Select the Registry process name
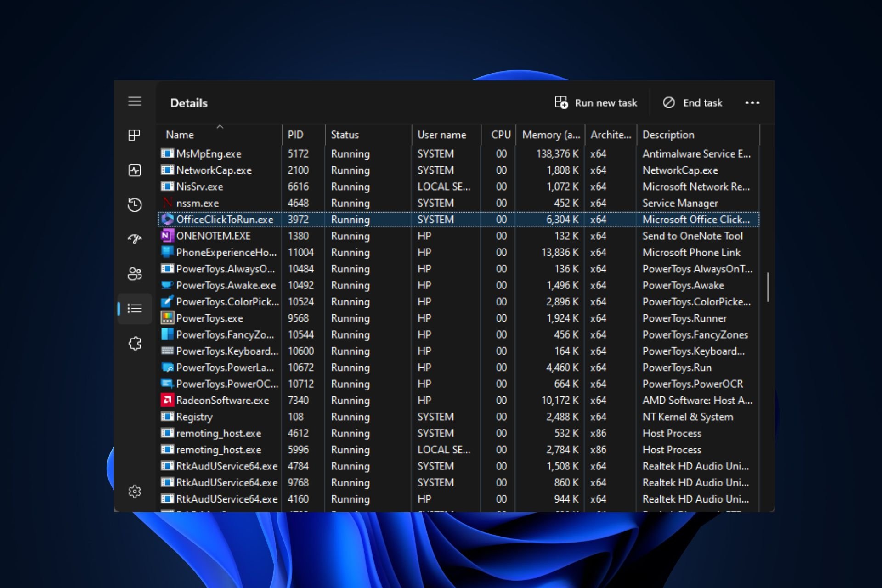Image resolution: width=882 pixels, height=588 pixels. click(x=194, y=417)
